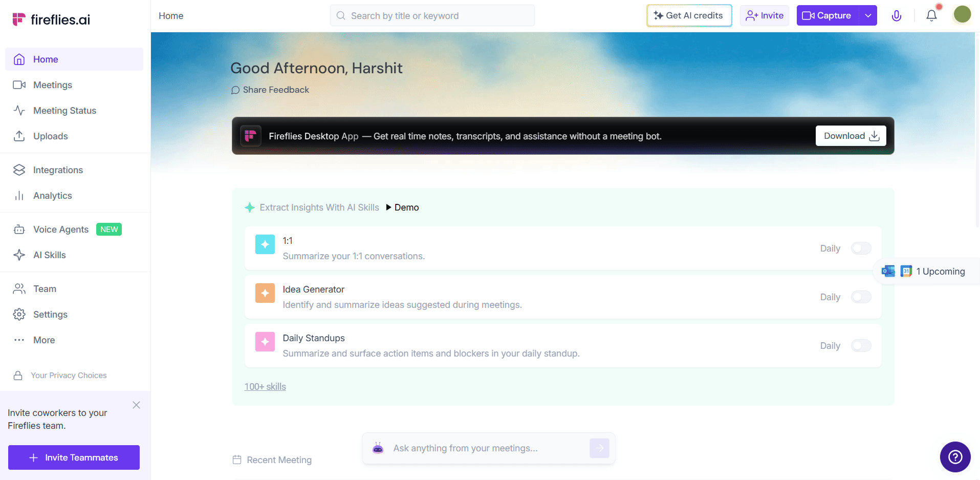Viewport: 980px width, 480px height.
Task: Open the user profile avatar
Action: (962, 14)
